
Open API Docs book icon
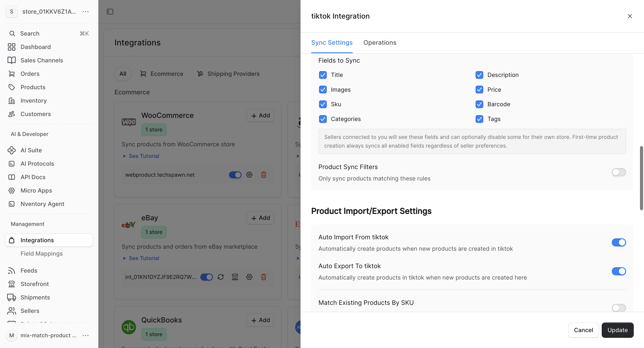pyautogui.click(x=11, y=177)
